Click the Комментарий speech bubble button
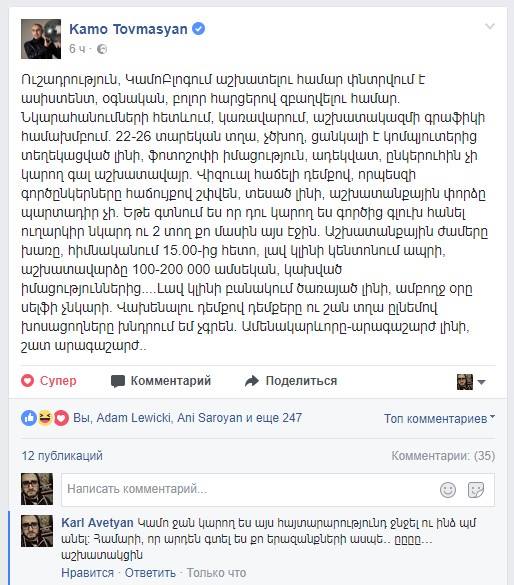This screenshot has width=514, height=585. coord(161,381)
